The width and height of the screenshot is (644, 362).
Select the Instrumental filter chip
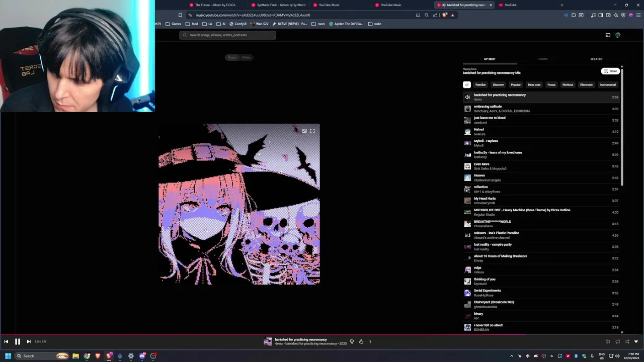607,84
